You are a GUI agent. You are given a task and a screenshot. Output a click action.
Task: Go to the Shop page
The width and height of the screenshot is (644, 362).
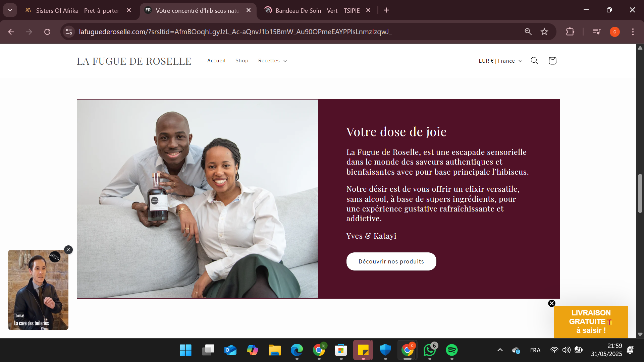[242, 61]
